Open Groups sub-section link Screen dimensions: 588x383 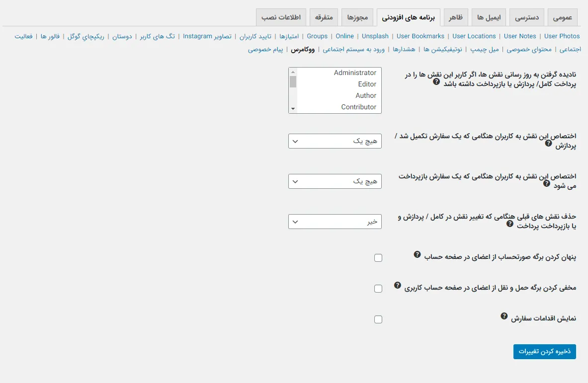point(317,36)
